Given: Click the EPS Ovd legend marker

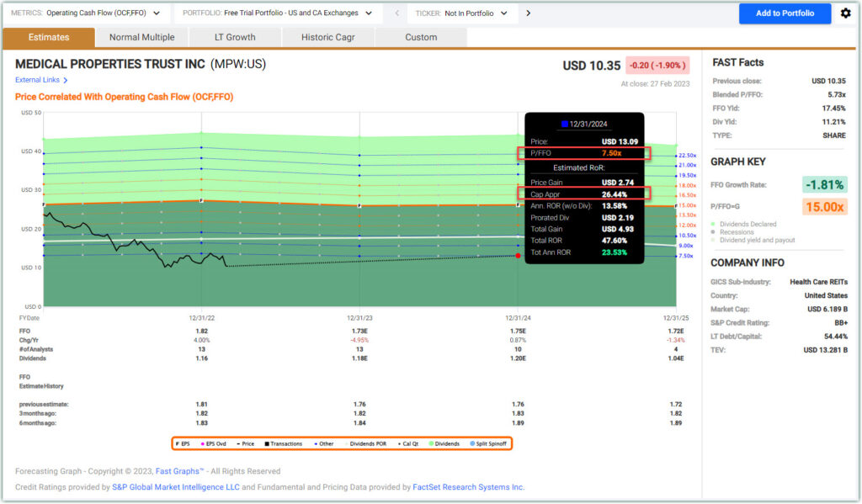Looking at the screenshot, I should 203,443.
